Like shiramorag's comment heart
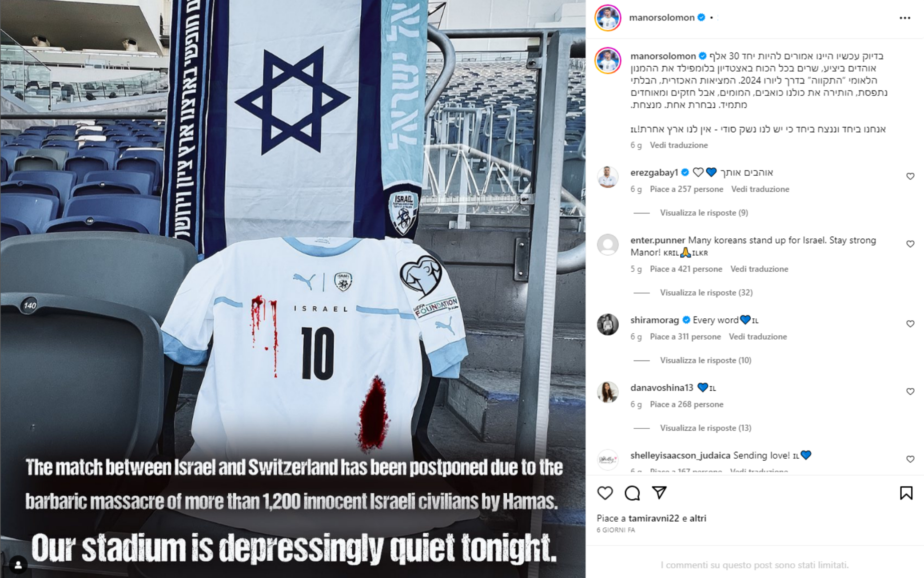 (x=910, y=324)
